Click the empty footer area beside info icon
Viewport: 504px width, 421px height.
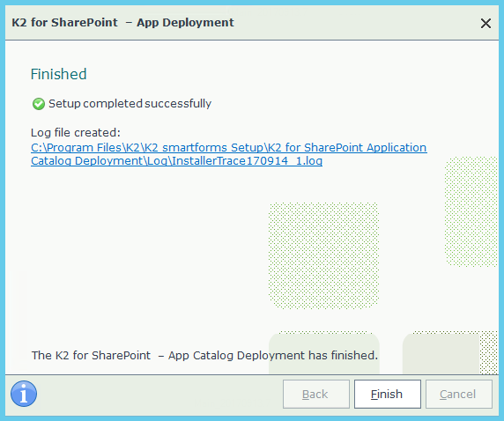tap(159, 394)
